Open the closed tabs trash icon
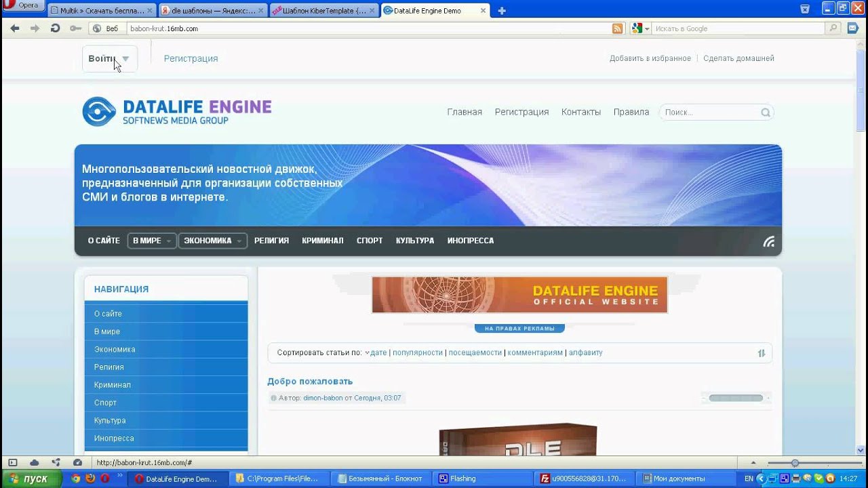 [805, 9]
